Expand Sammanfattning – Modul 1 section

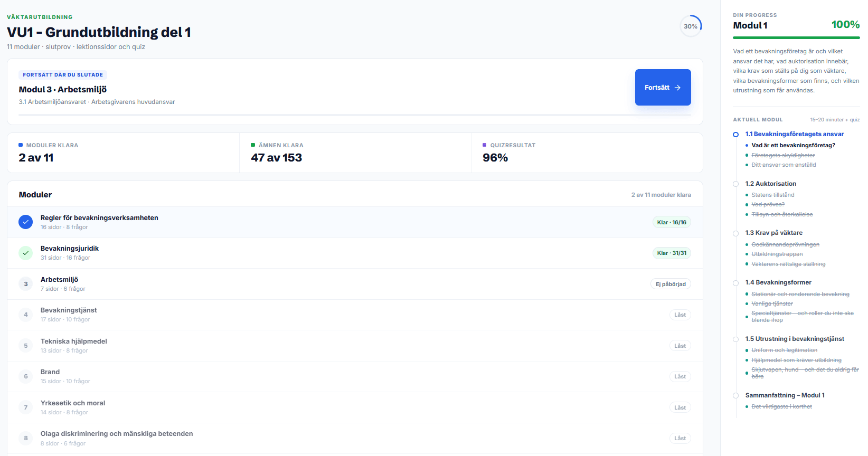785,395
